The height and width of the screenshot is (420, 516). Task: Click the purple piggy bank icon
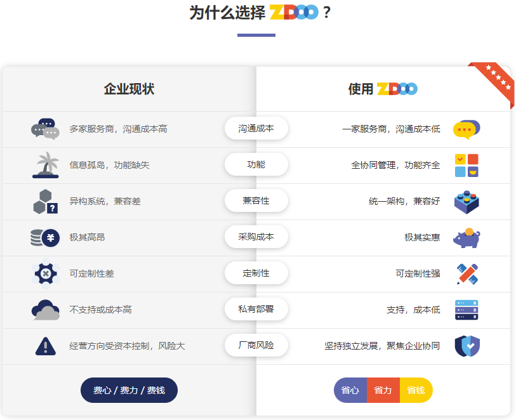pos(466,238)
